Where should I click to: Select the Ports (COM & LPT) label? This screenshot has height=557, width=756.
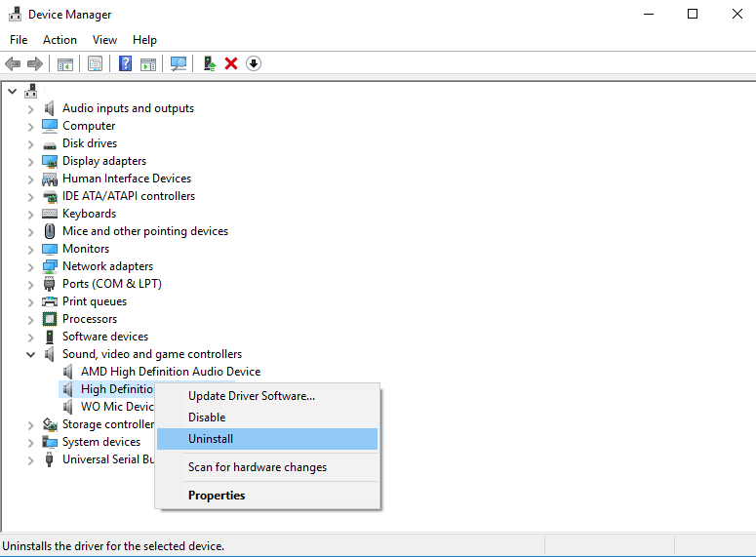112,284
